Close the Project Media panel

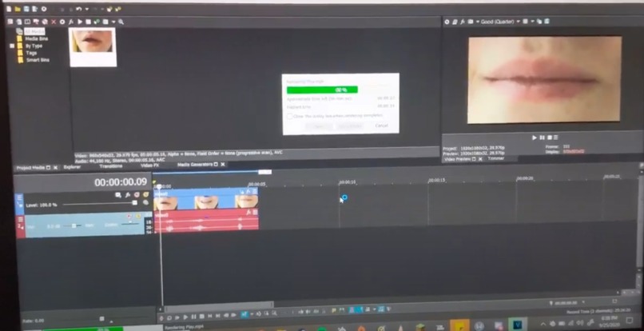pyautogui.click(x=55, y=168)
